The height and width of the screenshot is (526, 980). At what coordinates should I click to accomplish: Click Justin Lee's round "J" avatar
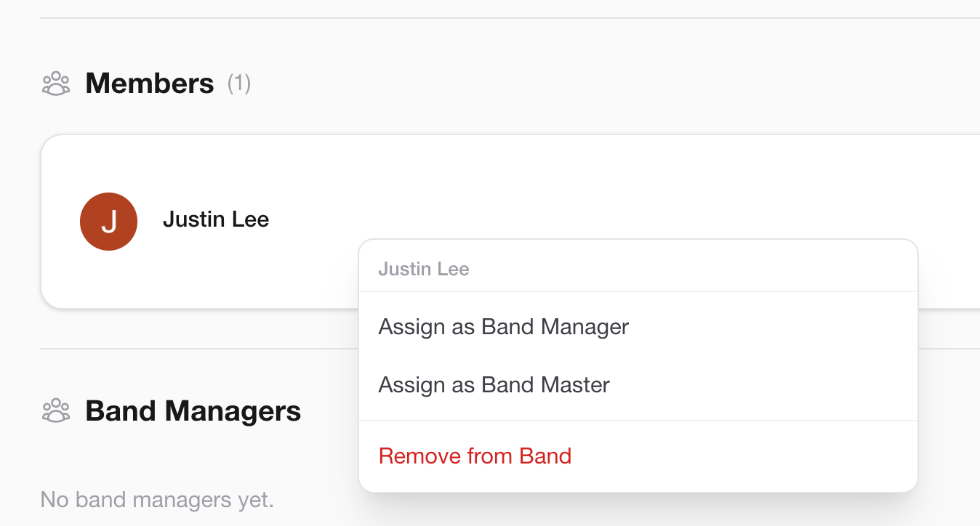pyautogui.click(x=109, y=222)
